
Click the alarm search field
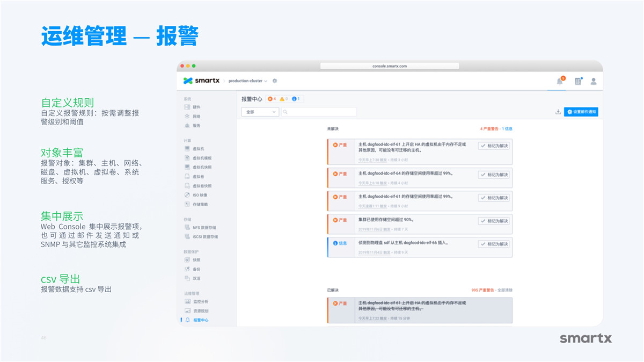319,112
